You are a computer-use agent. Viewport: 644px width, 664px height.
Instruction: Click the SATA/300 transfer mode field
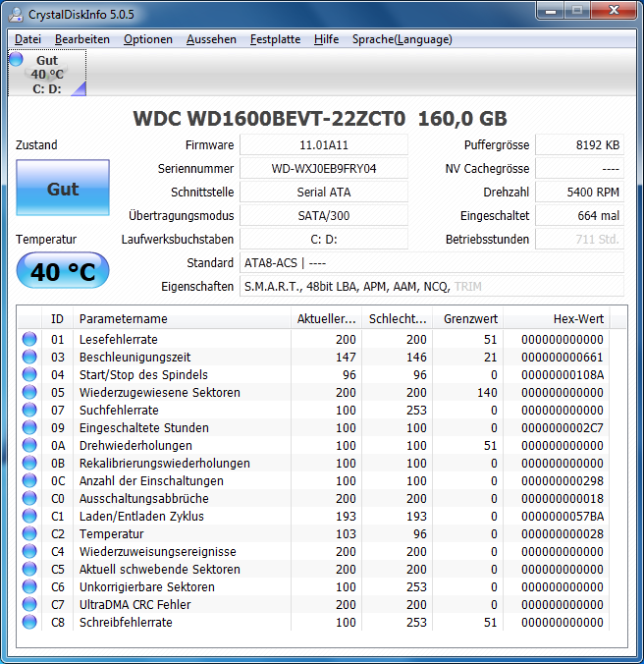coord(324,216)
